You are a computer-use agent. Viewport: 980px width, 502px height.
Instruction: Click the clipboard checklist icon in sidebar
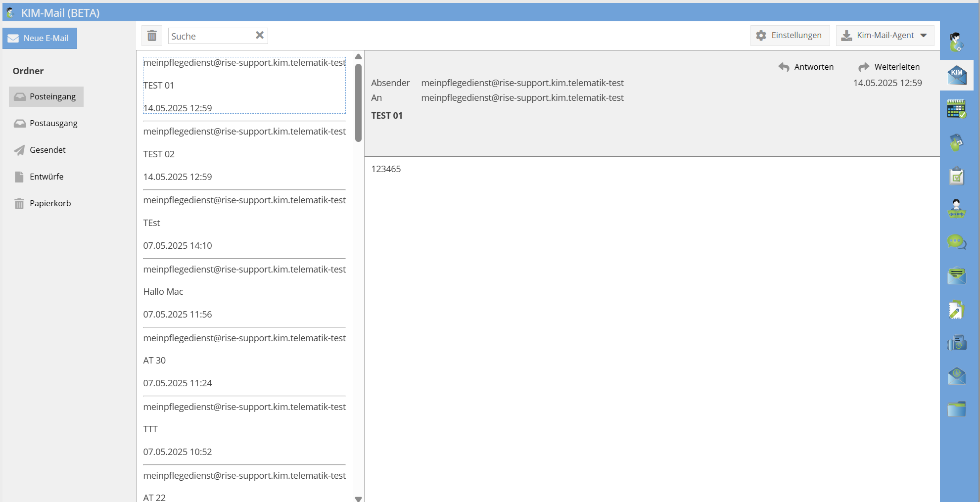coord(956,176)
